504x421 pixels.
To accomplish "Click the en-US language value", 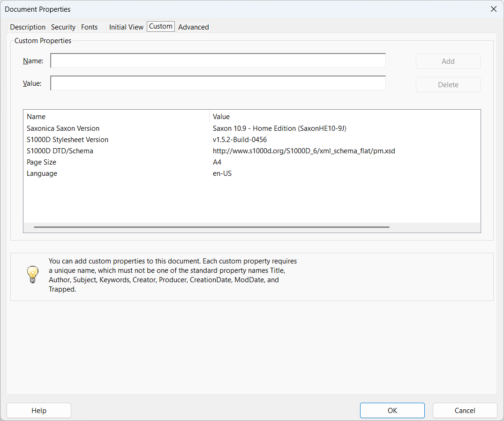I will (222, 173).
